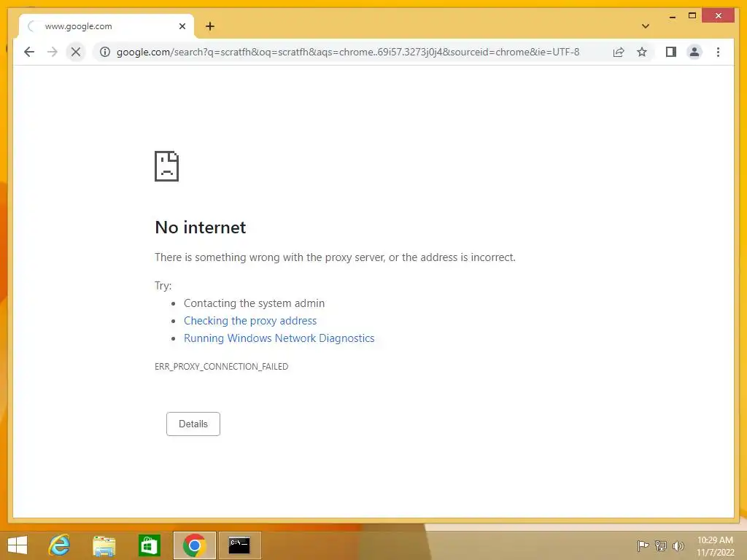Open volume speaker icon in tray
The image size is (747, 560).
tap(678, 545)
